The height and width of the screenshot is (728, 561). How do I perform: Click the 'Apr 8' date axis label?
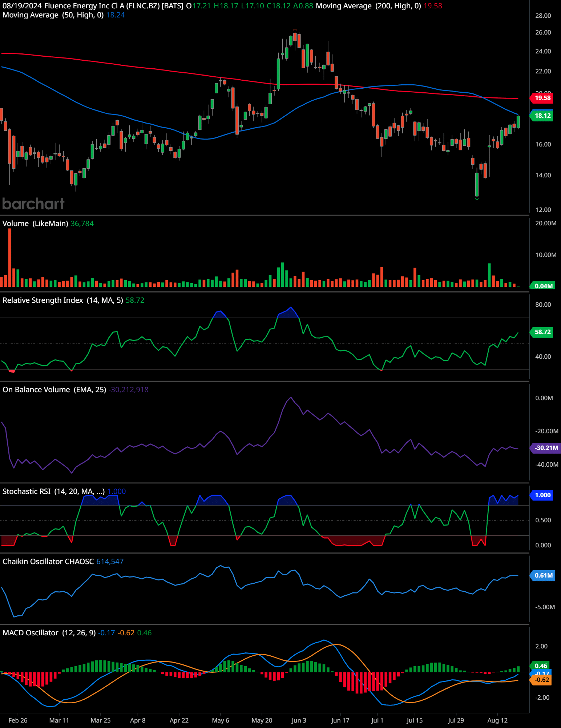pyautogui.click(x=138, y=720)
